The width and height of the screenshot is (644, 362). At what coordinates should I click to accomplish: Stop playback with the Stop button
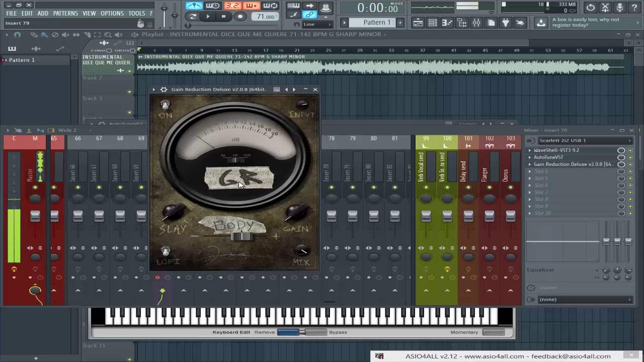pos(223,17)
